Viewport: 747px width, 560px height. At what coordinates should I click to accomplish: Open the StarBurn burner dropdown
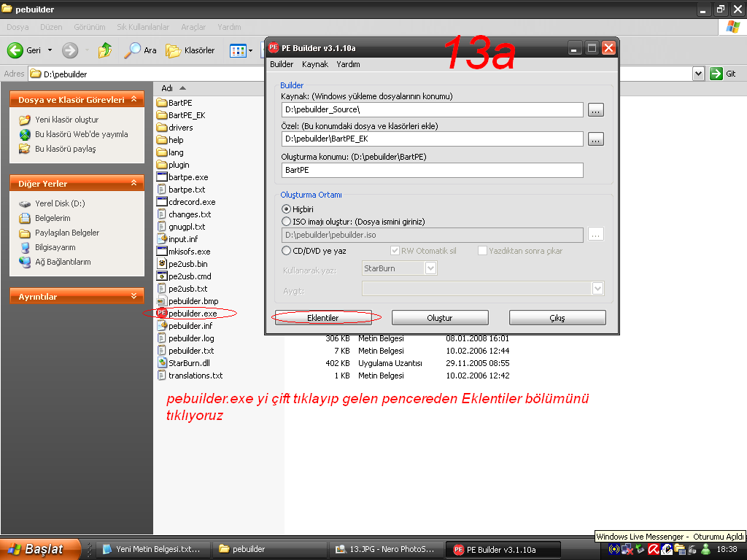430,268
